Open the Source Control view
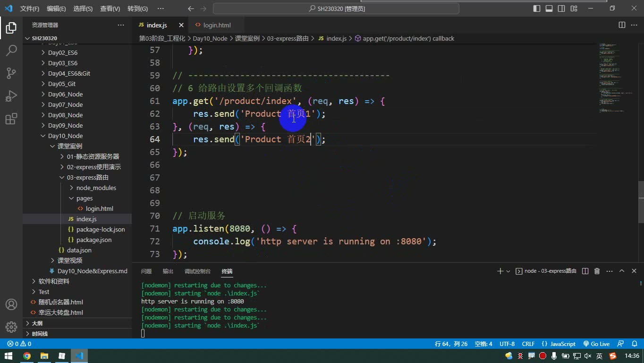Image resolution: width=644 pixels, height=363 pixels. pos(11,73)
